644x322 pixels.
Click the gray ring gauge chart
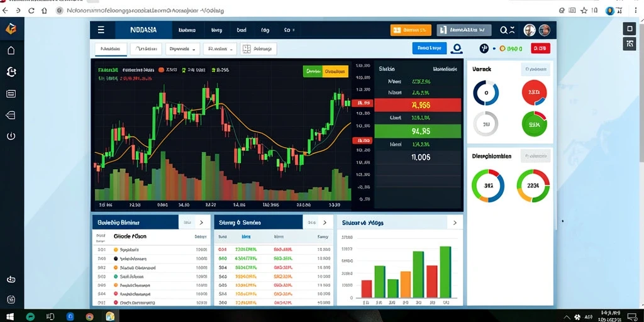point(486,124)
